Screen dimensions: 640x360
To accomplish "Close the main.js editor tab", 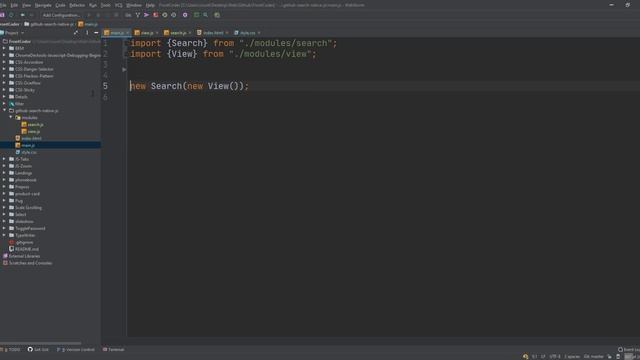I will [127, 33].
